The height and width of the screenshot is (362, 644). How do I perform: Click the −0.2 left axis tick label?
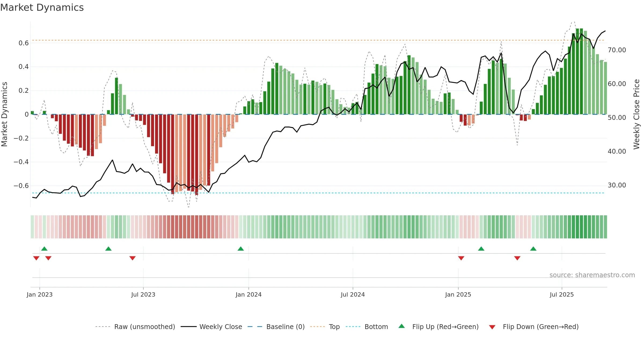(x=21, y=138)
